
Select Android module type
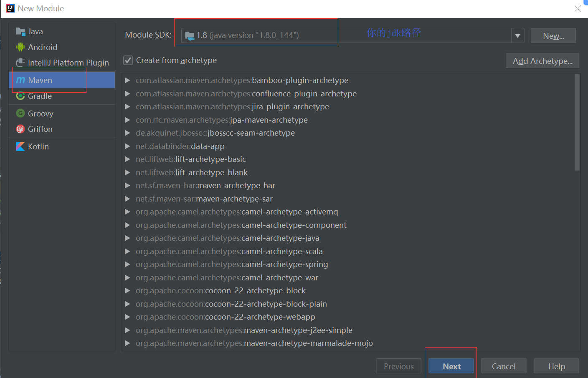coord(62,47)
